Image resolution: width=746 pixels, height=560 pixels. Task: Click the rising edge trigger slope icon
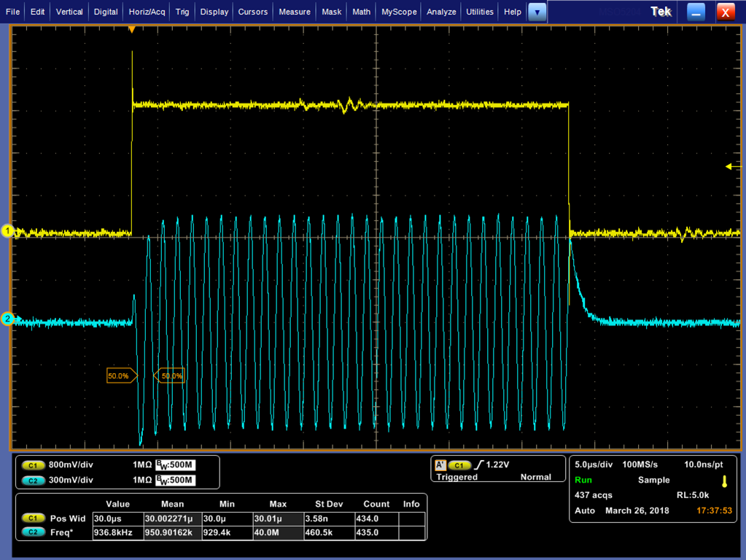pyautogui.click(x=479, y=464)
